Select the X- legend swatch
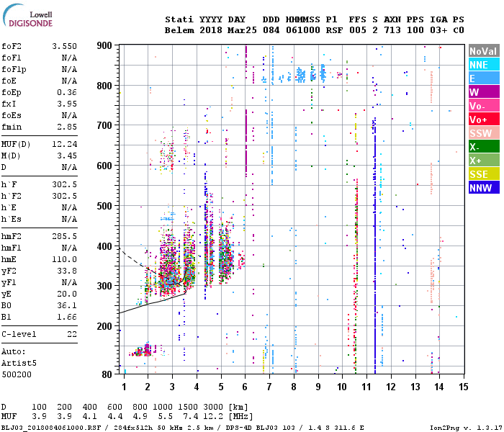The width and height of the screenshot is (504, 432). (x=484, y=147)
